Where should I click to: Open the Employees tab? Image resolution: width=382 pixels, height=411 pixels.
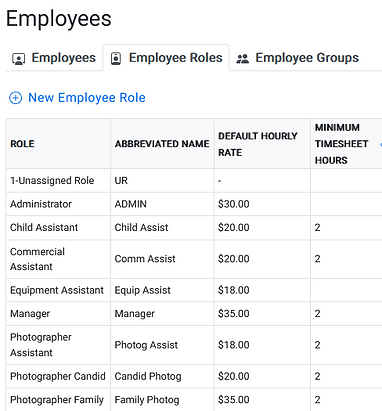click(54, 58)
